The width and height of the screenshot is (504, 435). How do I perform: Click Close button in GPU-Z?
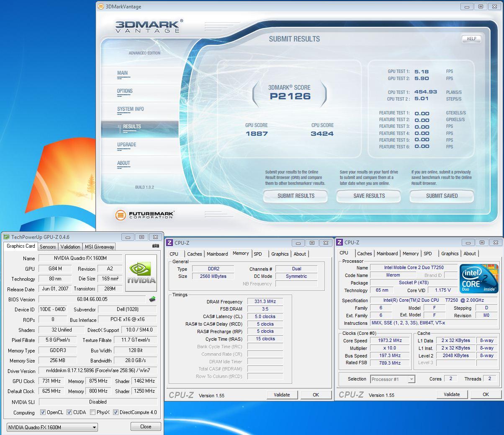tap(146, 426)
